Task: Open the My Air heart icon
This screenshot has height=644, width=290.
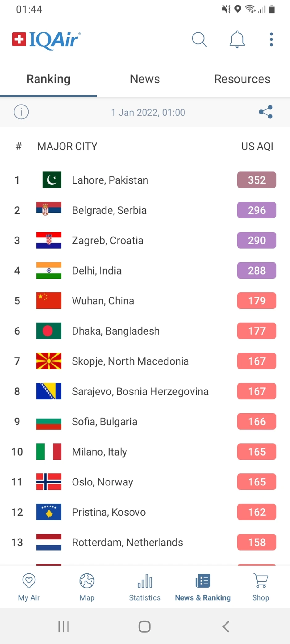Action: point(29,581)
